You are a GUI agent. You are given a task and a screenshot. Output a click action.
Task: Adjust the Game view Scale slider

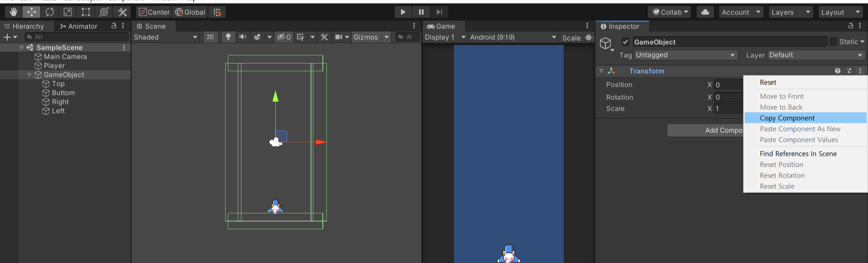pos(589,38)
